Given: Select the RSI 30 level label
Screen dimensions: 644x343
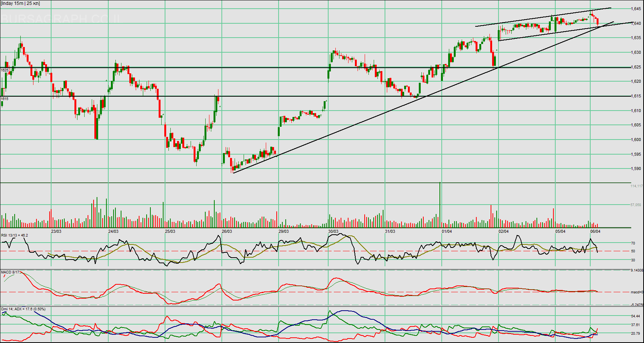Looking at the screenshot, I should (633, 260).
